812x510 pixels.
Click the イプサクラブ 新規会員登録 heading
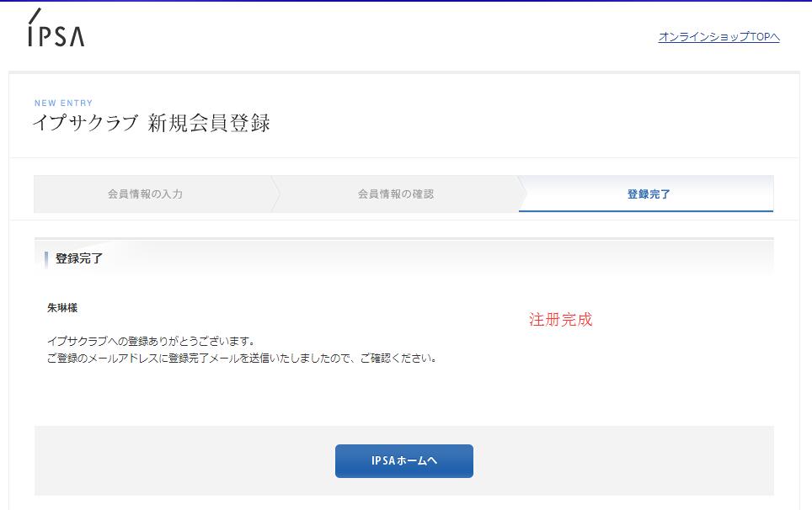152,123
